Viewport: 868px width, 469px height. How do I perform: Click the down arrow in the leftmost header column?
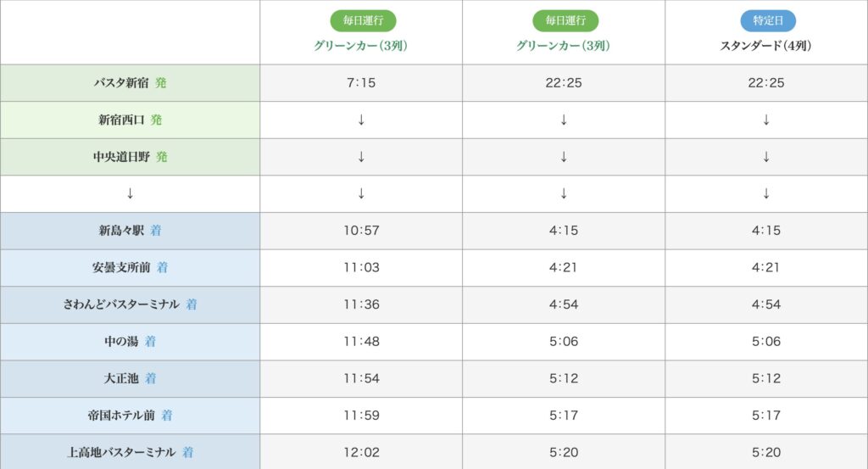pyautogui.click(x=130, y=193)
